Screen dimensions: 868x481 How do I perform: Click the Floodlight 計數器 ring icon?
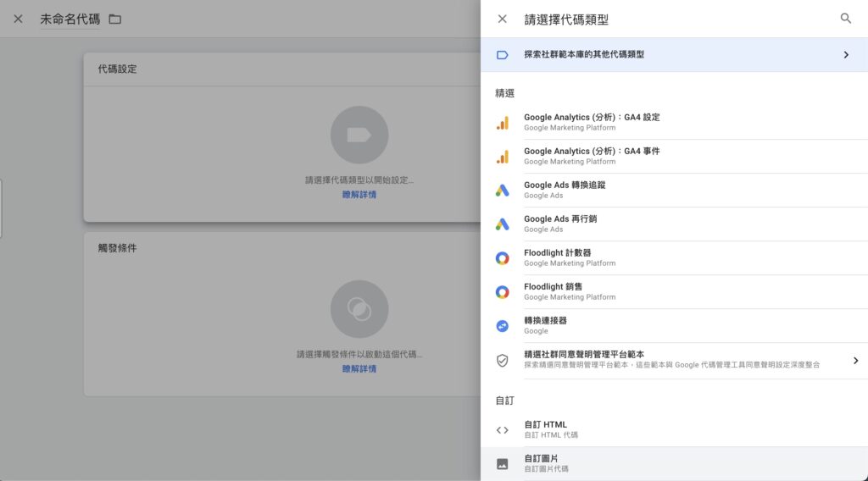pyautogui.click(x=502, y=258)
